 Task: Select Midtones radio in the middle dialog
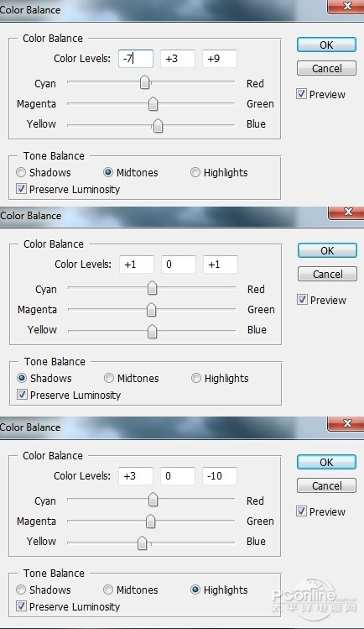point(108,378)
